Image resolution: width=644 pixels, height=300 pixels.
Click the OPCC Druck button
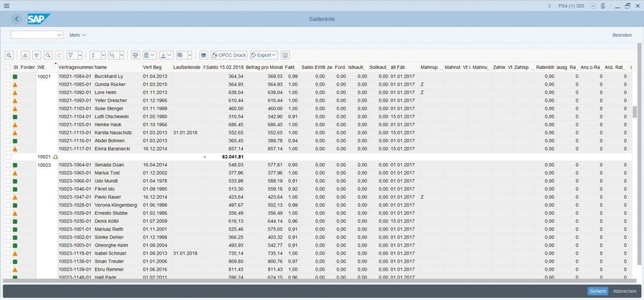coord(229,55)
